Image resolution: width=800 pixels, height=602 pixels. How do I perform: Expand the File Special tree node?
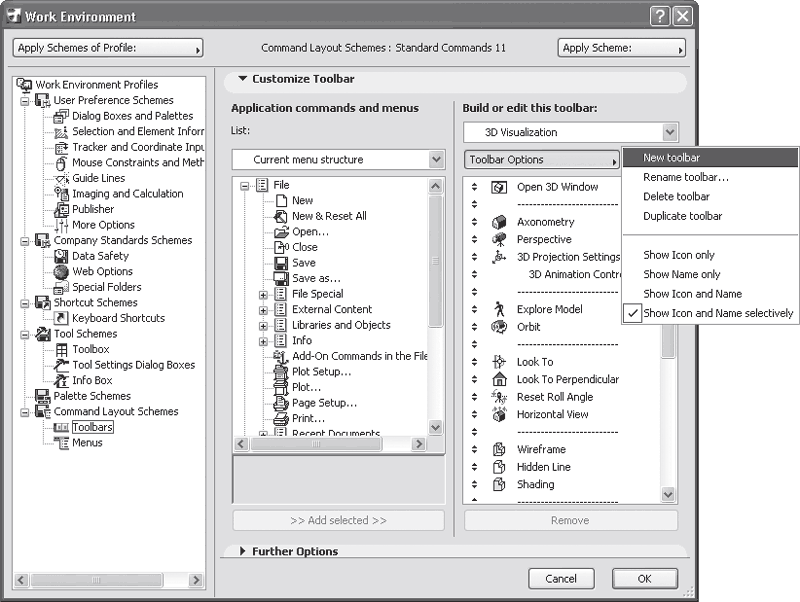pos(262,293)
